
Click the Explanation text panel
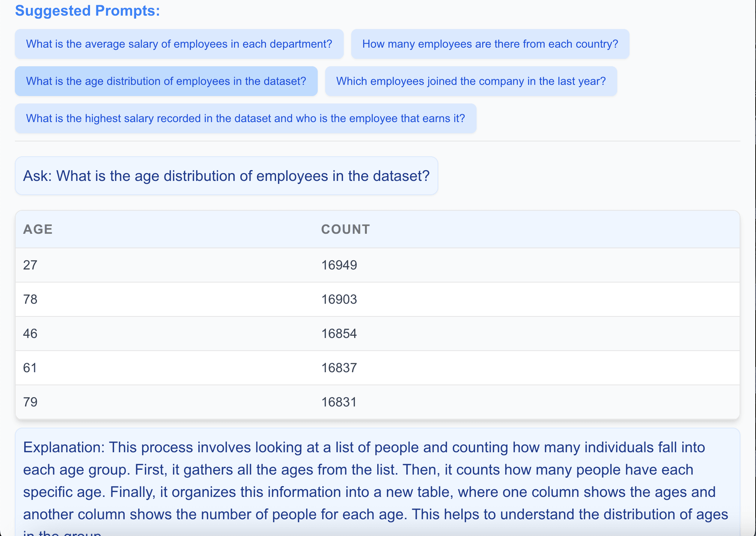click(376, 481)
